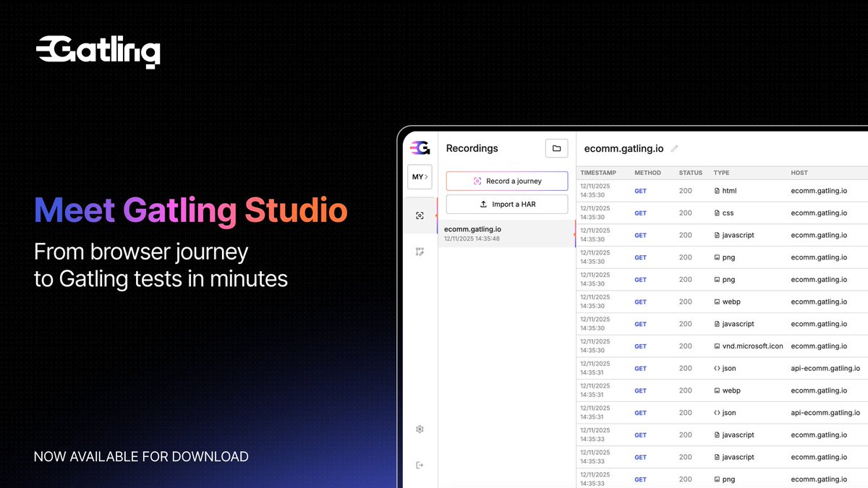Select the journeys icon below the recordings icon
The height and width of the screenshot is (488, 868).
[420, 252]
